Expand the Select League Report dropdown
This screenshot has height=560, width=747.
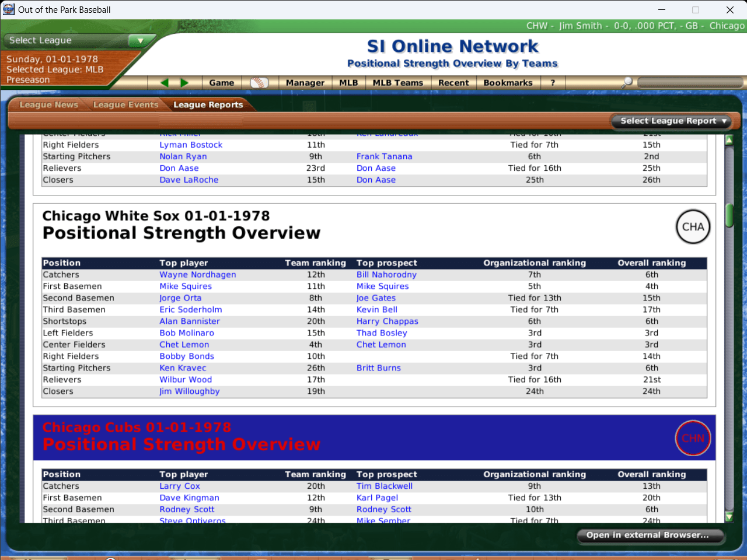pos(673,121)
